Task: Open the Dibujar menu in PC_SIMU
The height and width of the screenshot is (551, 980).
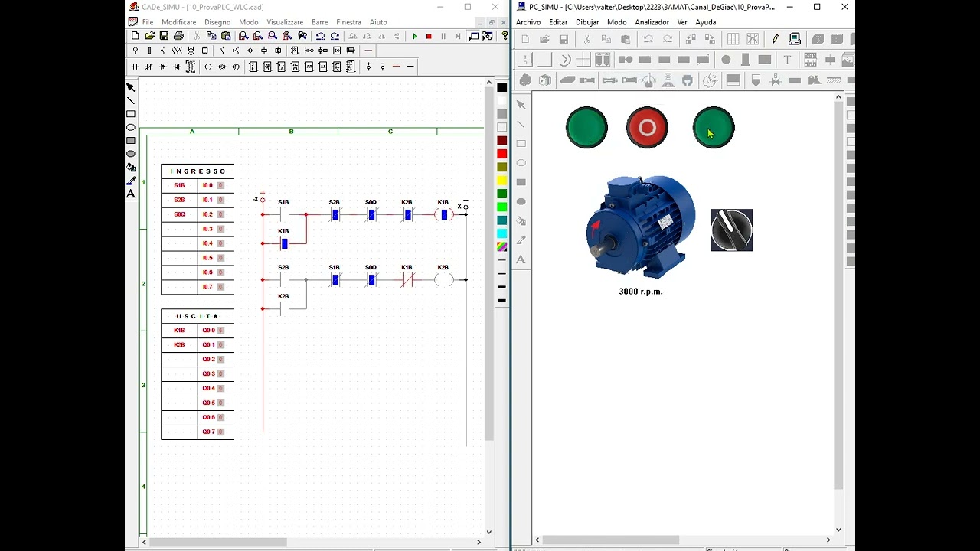Action: tap(587, 22)
